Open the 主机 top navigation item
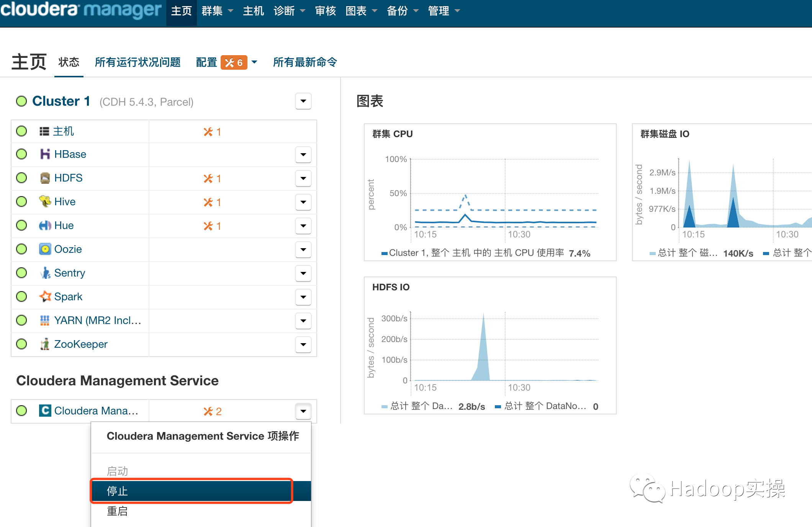Viewport: 812px width, 527px height. (254, 11)
